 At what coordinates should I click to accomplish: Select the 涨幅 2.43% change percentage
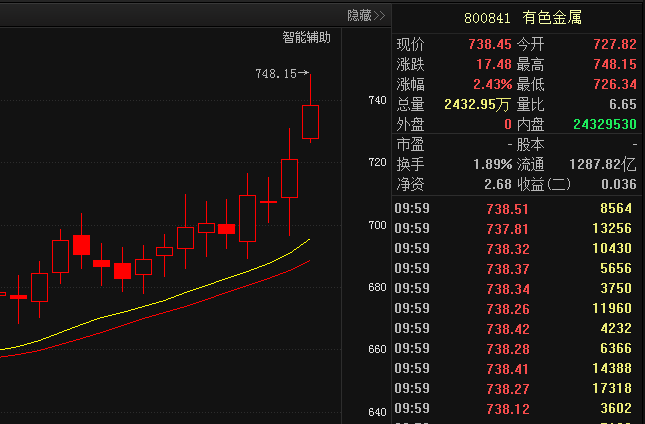[x=490, y=84]
